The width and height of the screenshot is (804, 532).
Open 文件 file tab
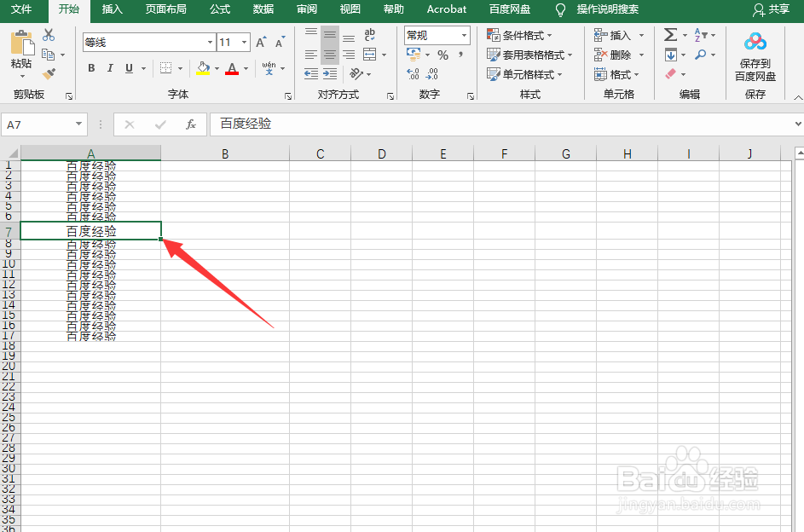coord(21,9)
